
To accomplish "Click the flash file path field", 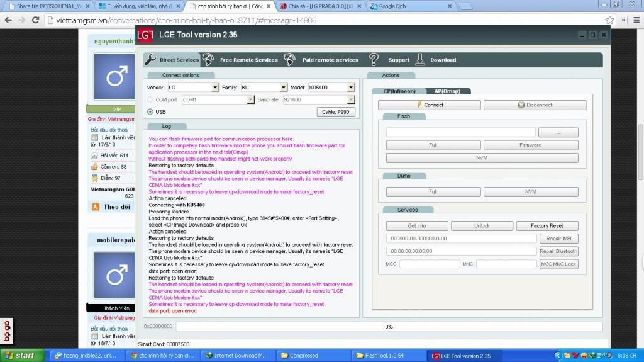I will (x=461, y=132).
